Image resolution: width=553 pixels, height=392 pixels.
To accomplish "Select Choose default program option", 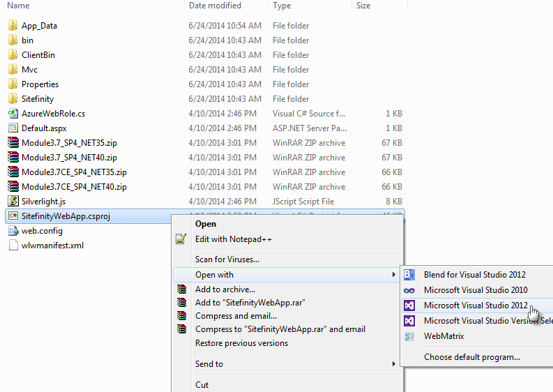I will pyautogui.click(x=471, y=357).
